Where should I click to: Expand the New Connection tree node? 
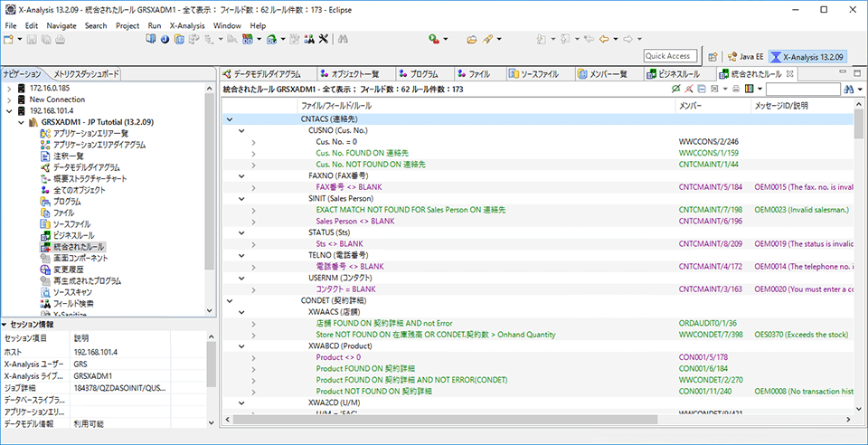(x=9, y=99)
